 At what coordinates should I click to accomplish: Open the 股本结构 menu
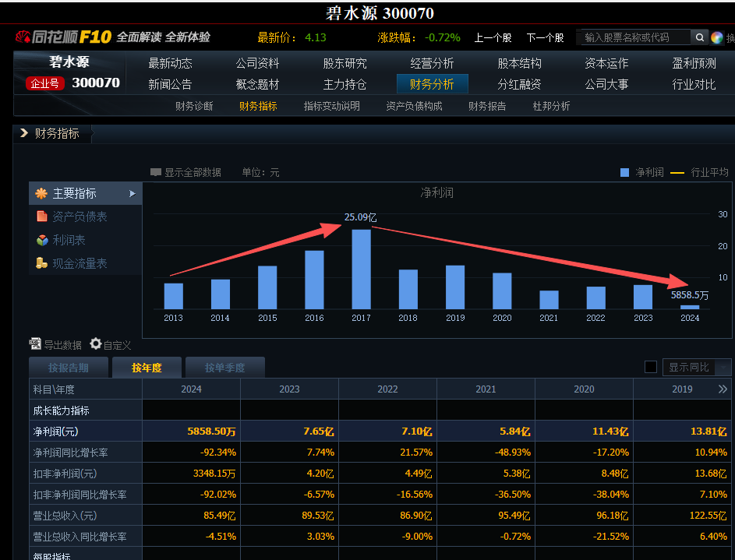click(x=519, y=63)
